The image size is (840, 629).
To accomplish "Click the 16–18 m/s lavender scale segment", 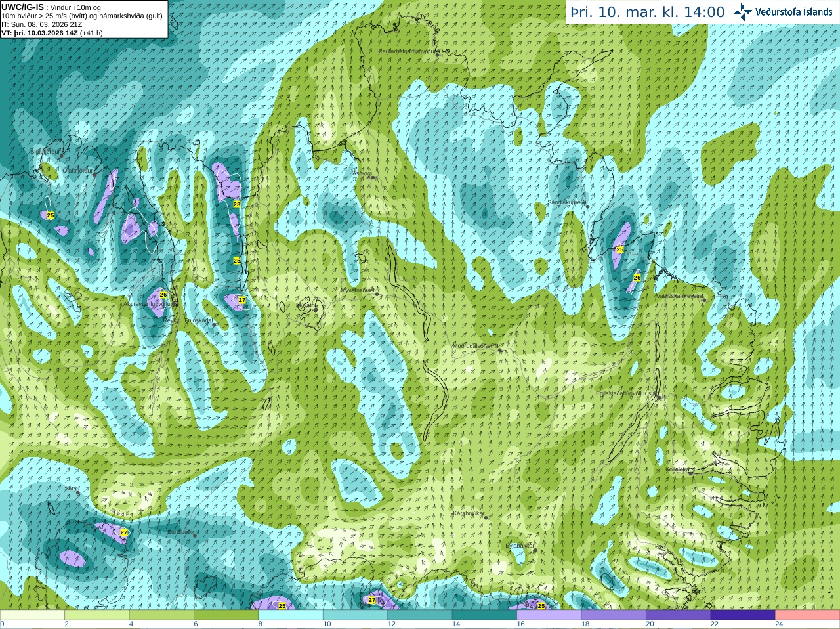I will click(x=549, y=615).
